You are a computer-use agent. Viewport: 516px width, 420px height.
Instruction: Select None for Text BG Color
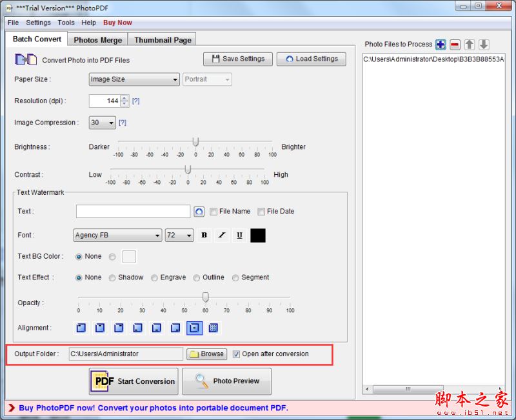click(79, 257)
